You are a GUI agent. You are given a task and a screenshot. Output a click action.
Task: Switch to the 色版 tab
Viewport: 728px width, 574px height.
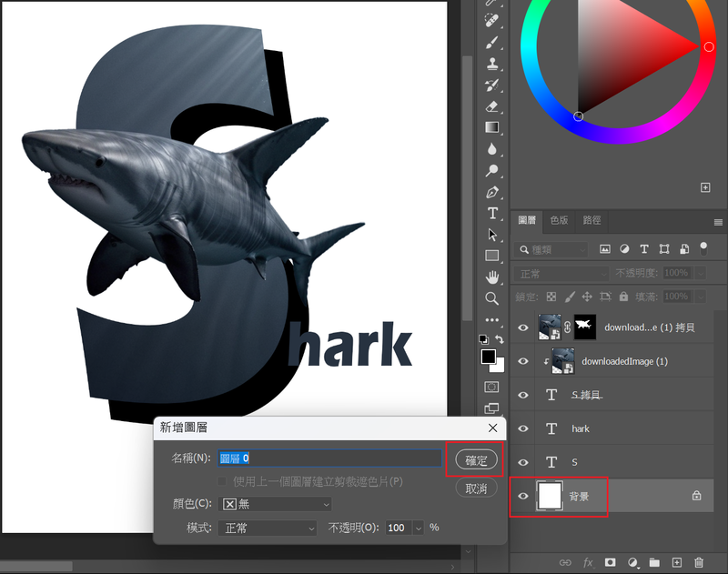point(559,220)
